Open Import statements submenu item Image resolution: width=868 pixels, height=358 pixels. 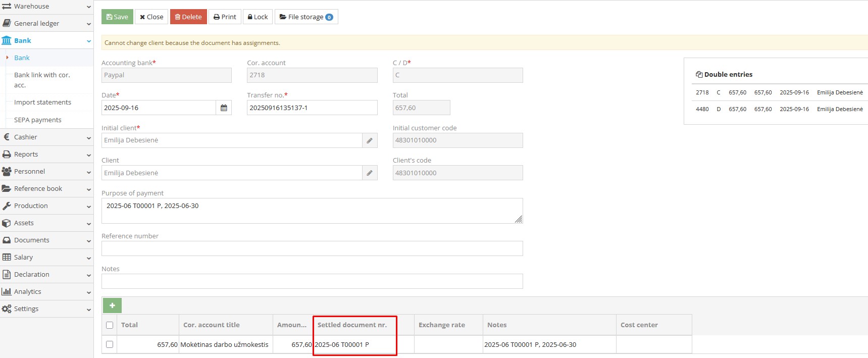tap(42, 102)
